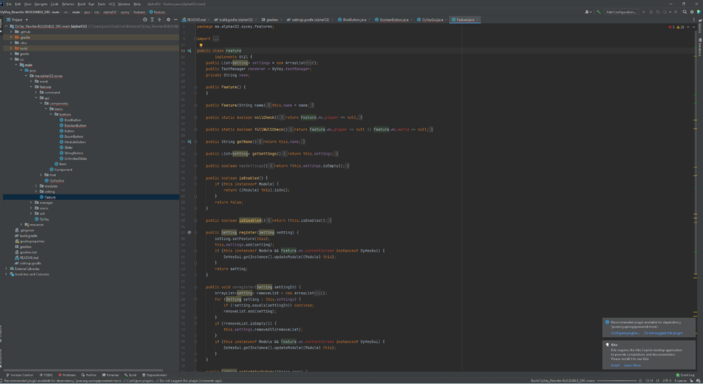Click the yellow warning count indicator

coord(680,27)
